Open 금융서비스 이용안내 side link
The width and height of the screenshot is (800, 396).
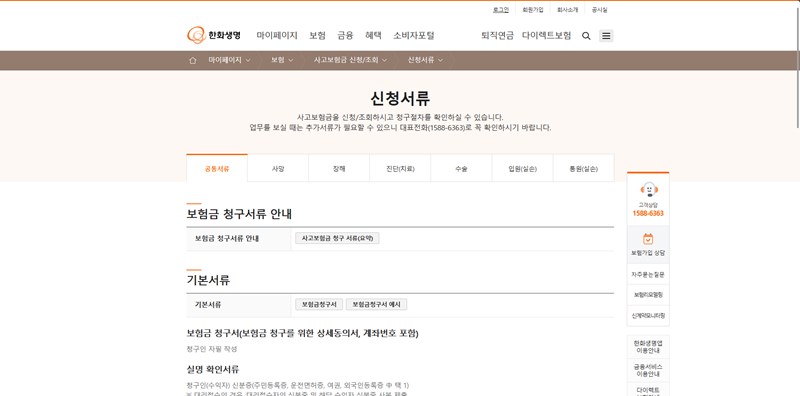[648, 370]
